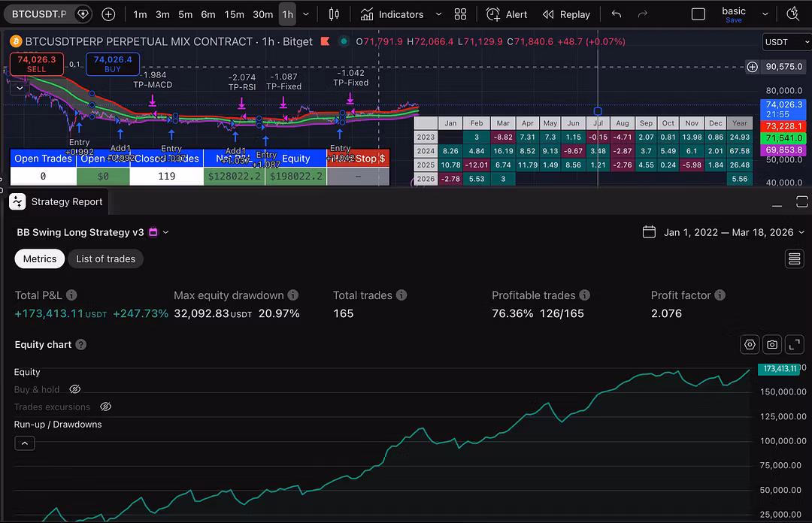This screenshot has width=812, height=523.
Task: Click the blue BUY price button
Action: (x=112, y=64)
